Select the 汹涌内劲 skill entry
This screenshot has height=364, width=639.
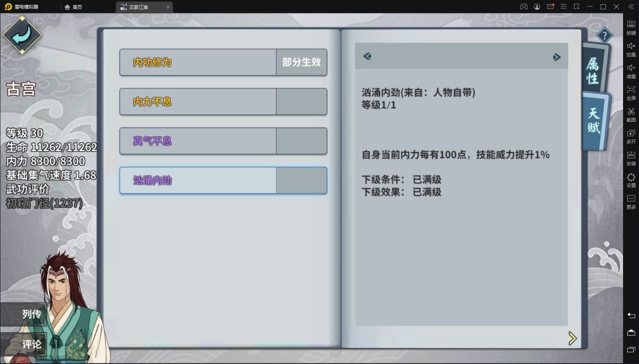(223, 180)
